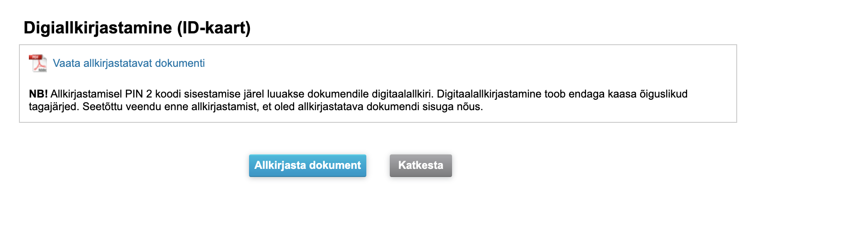Screen dimensions: 868x242
Task: Click the word 'Vaata' in the document link
Action: click(66, 63)
